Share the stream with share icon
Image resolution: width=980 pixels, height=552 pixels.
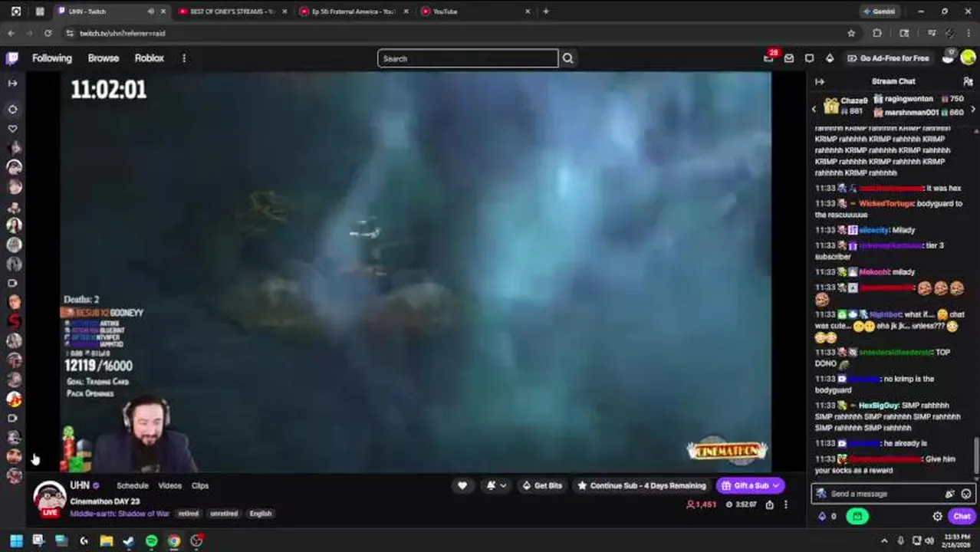click(x=769, y=504)
